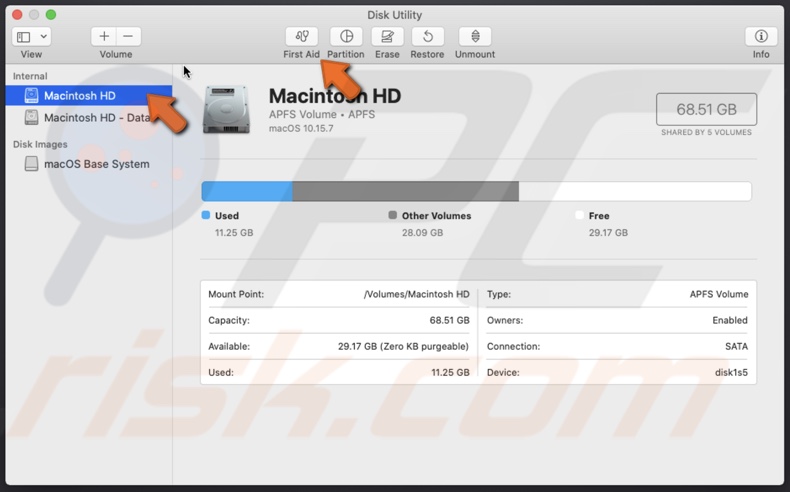The height and width of the screenshot is (492, 790).
Task: Click the Disk Images sidebar section header
Action: 40,145
